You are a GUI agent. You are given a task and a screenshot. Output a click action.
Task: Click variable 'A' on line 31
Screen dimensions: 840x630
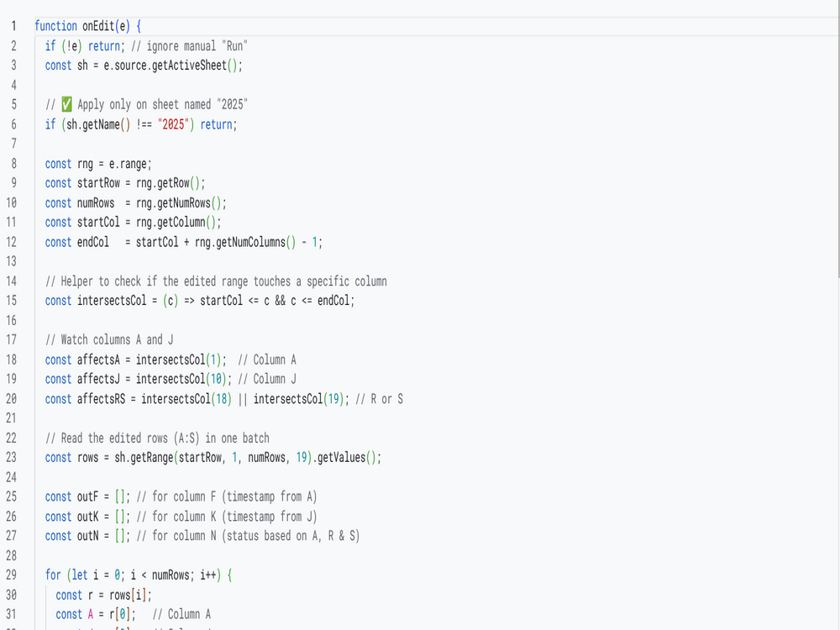(x=90, y=615)
